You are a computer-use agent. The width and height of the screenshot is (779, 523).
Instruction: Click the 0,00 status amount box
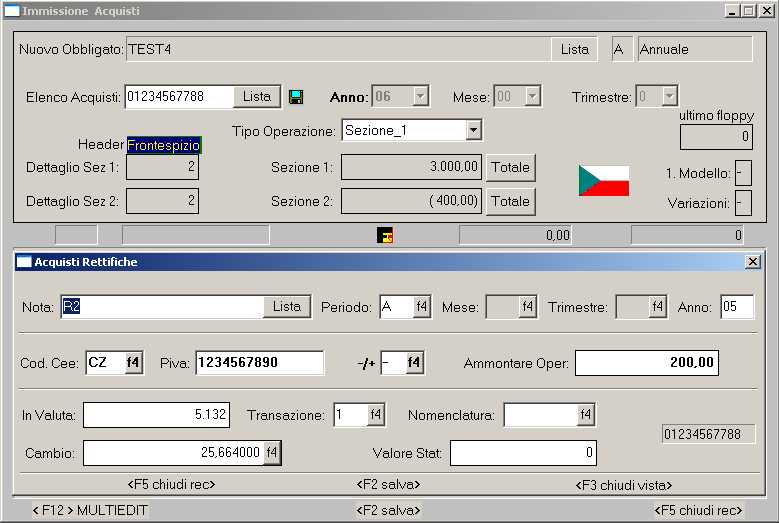[x=515, y=235]
